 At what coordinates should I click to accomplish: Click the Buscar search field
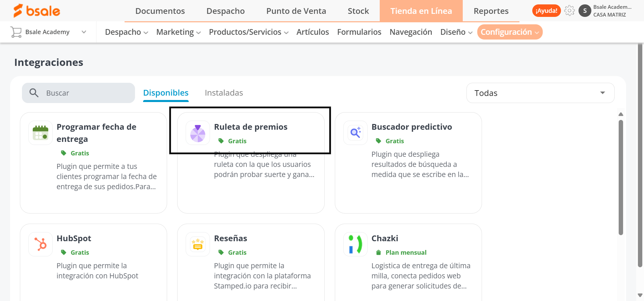pos(78,93)
